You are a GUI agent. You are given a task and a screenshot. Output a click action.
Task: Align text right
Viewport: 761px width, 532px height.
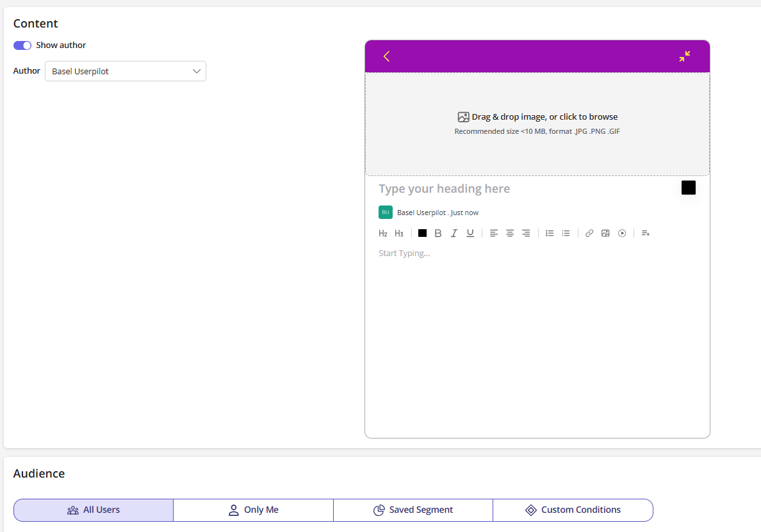(526, 233)
